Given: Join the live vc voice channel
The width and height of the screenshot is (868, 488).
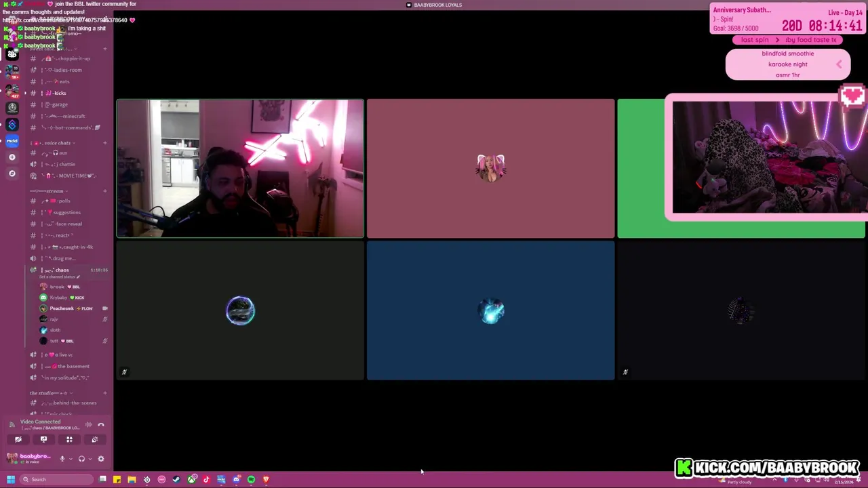Looking at the screenshot, I should click(x=68, y=354).
